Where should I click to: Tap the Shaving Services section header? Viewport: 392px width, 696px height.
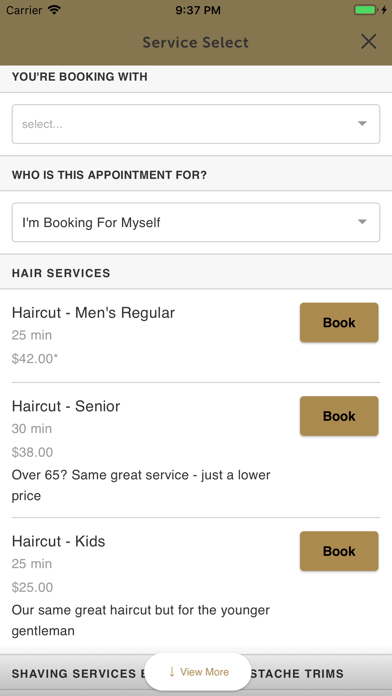(x=196, y=674)
